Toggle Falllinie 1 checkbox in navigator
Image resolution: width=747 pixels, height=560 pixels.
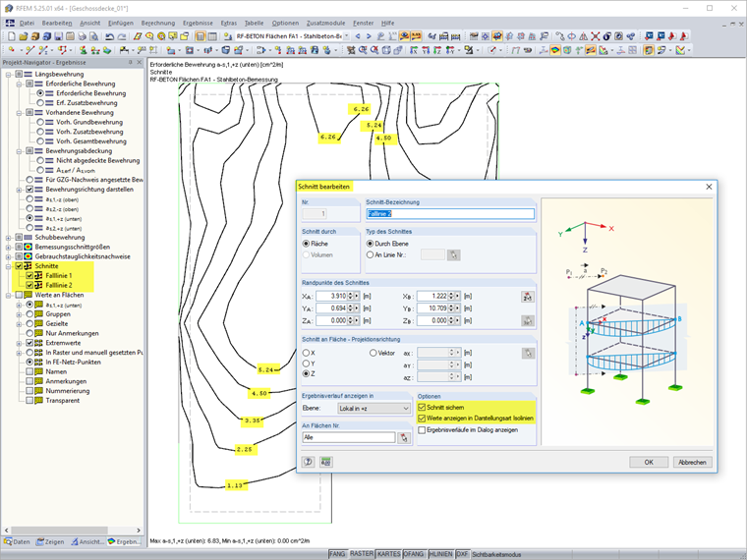point(29,276)
